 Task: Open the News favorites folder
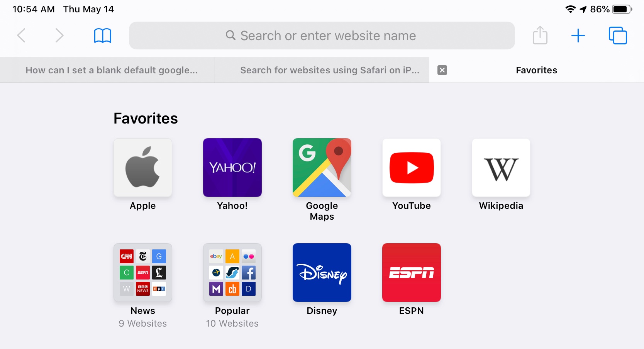pos(143,273)
